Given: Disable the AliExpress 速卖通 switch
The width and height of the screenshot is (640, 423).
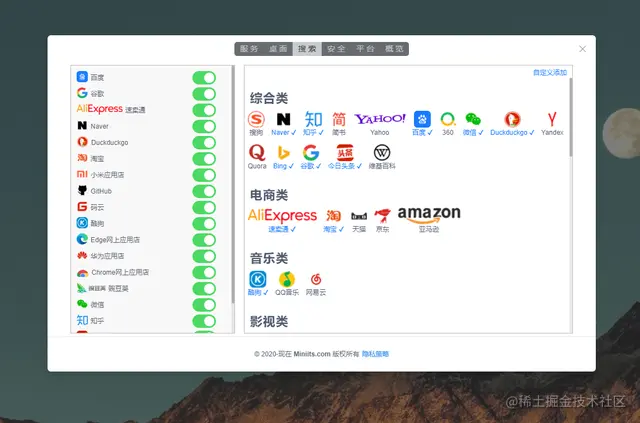Looking at the screenshot, I should point(204,110).
